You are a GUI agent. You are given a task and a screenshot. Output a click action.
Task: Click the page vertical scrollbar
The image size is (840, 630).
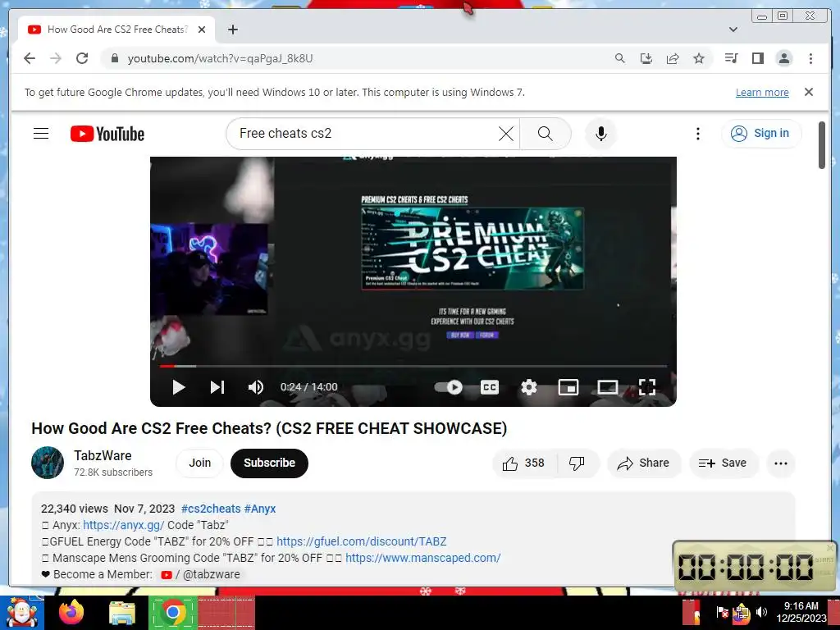[x=822, y=144]
